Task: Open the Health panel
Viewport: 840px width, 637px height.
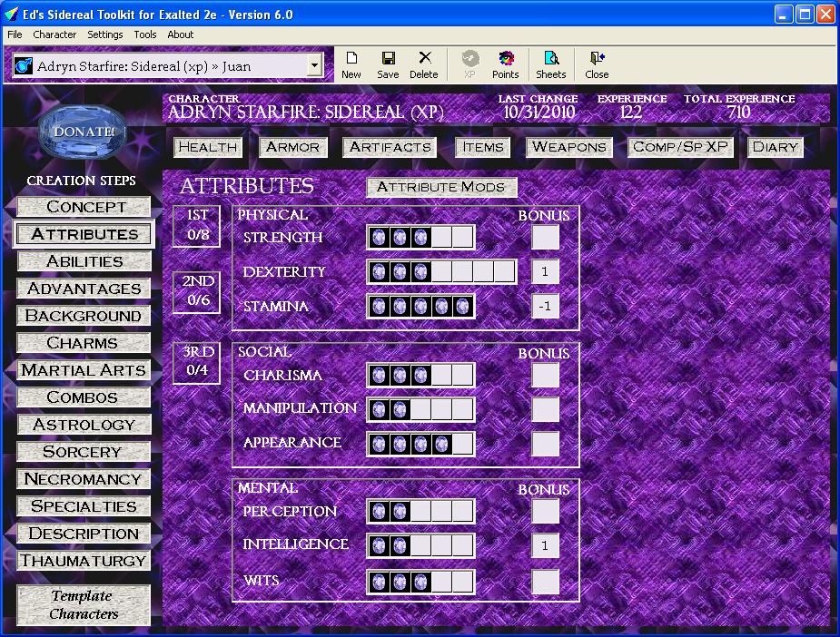Action: point(208,147)
